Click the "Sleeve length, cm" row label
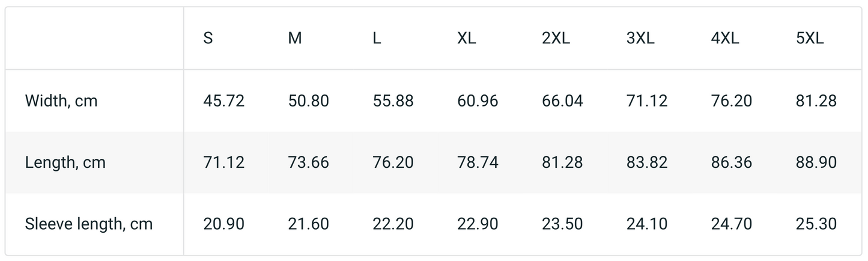The height and width of the screenshot is (261, 868). pyautogui.click(x=89, y=224)
